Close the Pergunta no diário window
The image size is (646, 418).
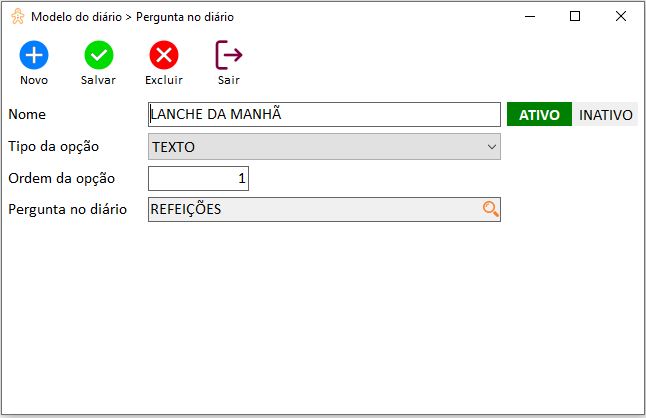tap(620, 16)
